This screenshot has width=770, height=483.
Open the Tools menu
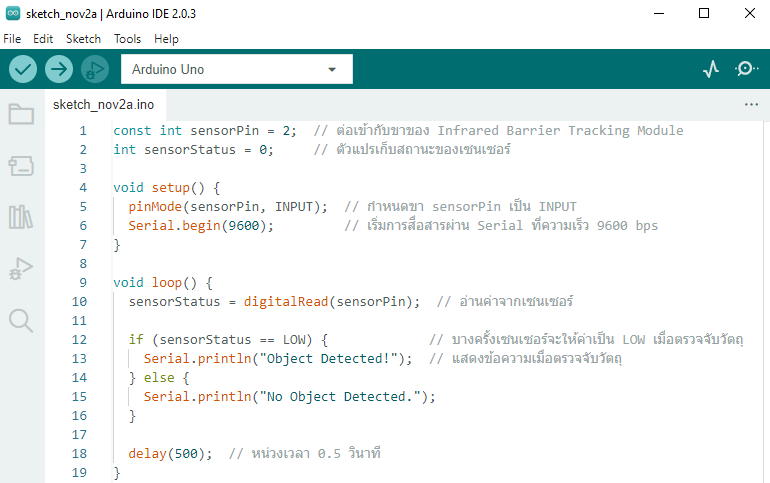(x=127, y=39)
